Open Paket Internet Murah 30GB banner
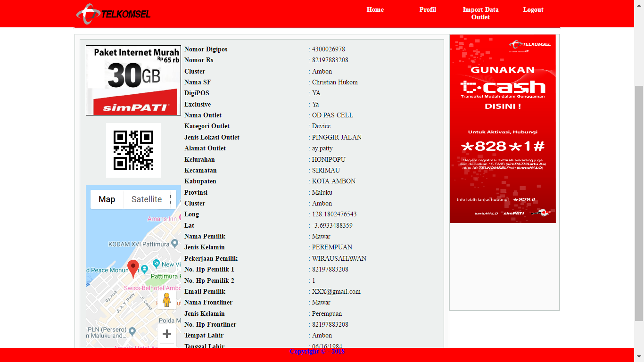Image resolution: width=644 pixels, height=362 pixels. pos(133,81)
